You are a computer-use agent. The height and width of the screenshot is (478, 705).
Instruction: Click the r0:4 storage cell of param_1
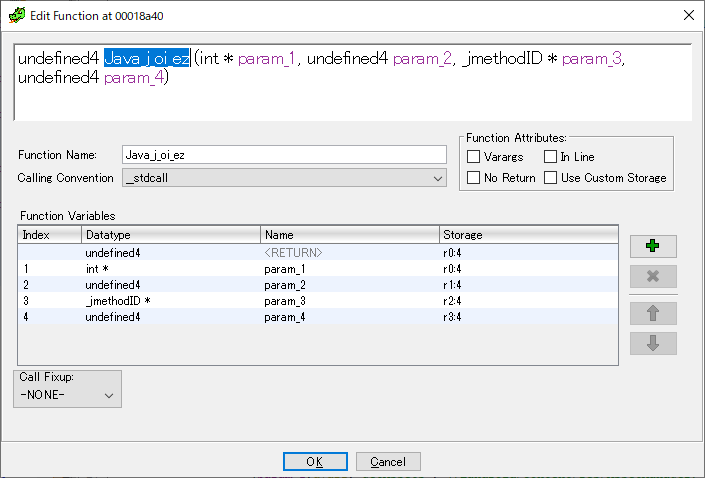(528, 269)
